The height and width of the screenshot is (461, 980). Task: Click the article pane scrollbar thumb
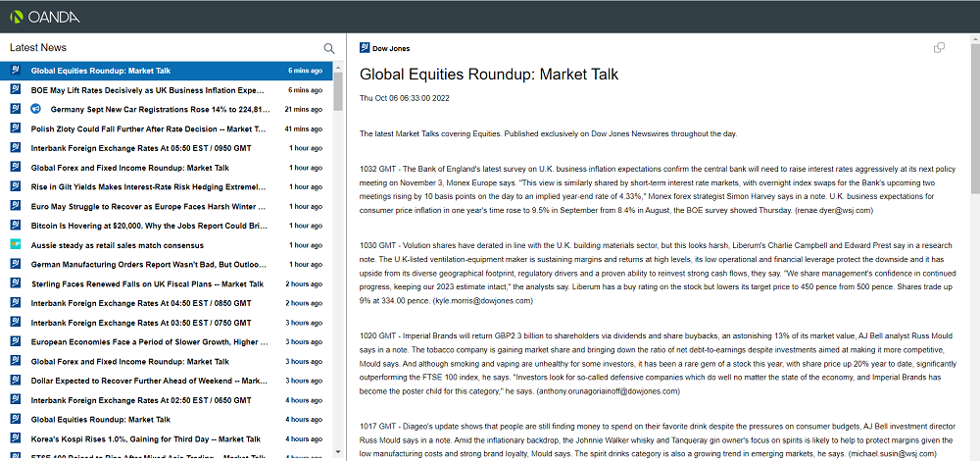click(x=975, y=117)
